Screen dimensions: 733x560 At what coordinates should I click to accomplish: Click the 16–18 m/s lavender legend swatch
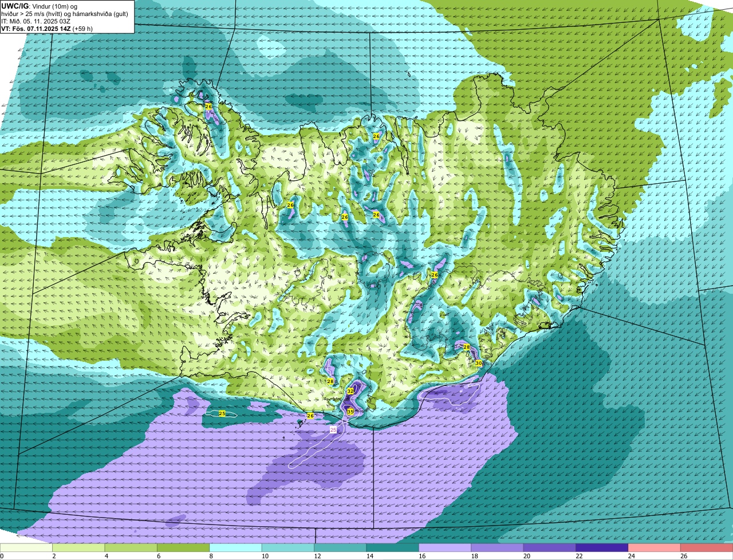445,548
